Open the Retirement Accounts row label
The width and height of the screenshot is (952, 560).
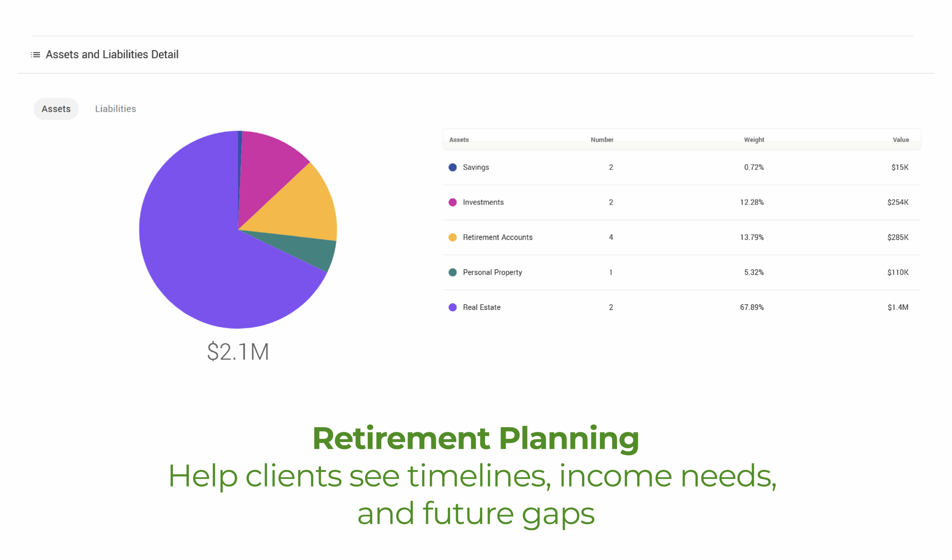click(498, 237)
